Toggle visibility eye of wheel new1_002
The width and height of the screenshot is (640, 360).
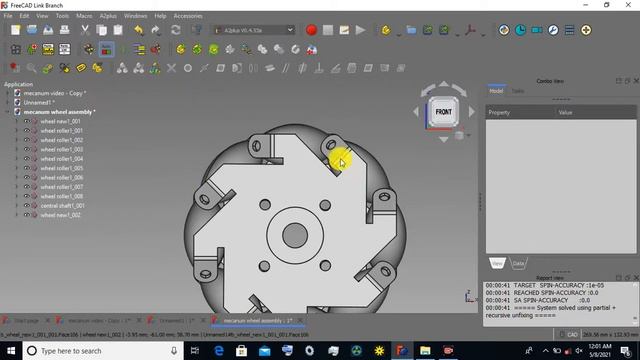(x=27, y=215)
